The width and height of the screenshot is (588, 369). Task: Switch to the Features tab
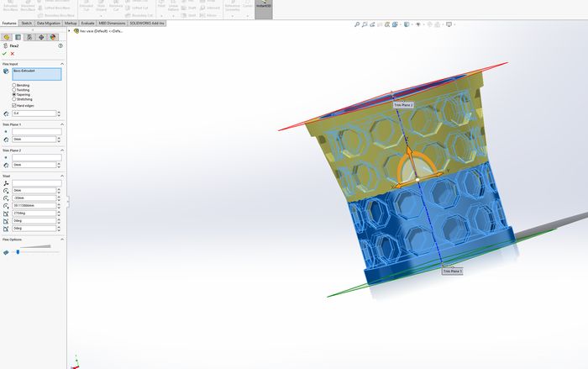[x=9, y=24]
